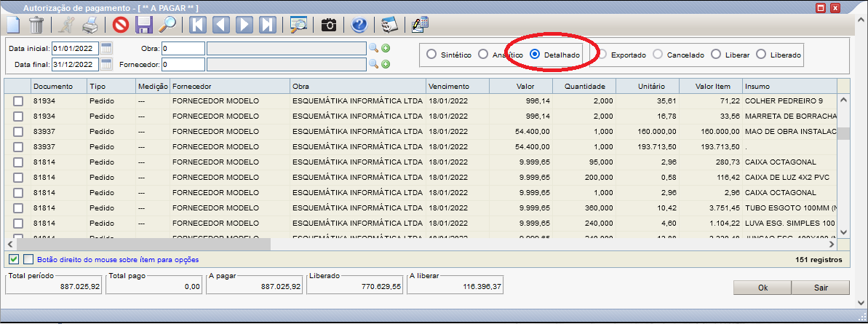Click the 3.751,45 Valor Item cell
Viewport: 868px width, 324px height.
pos(711,208)
